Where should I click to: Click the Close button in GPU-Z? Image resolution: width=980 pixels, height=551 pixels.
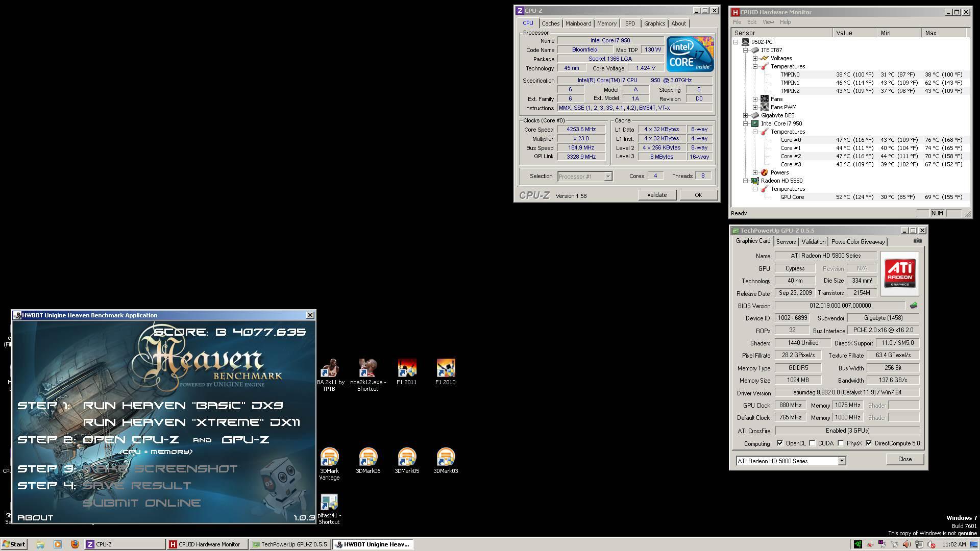click(905, 459)
